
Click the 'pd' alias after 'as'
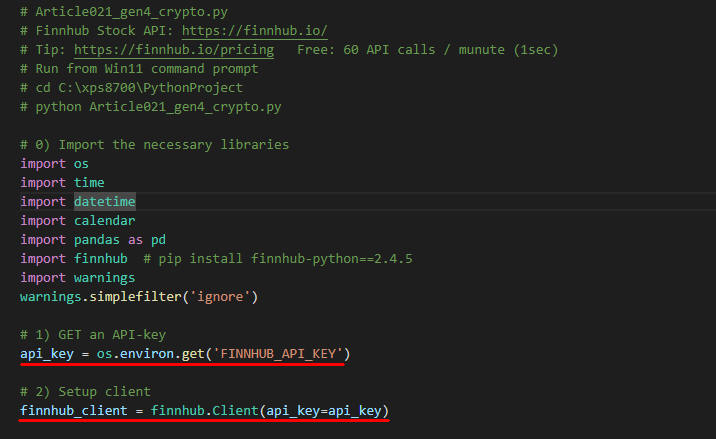click(x=158, y=240)
